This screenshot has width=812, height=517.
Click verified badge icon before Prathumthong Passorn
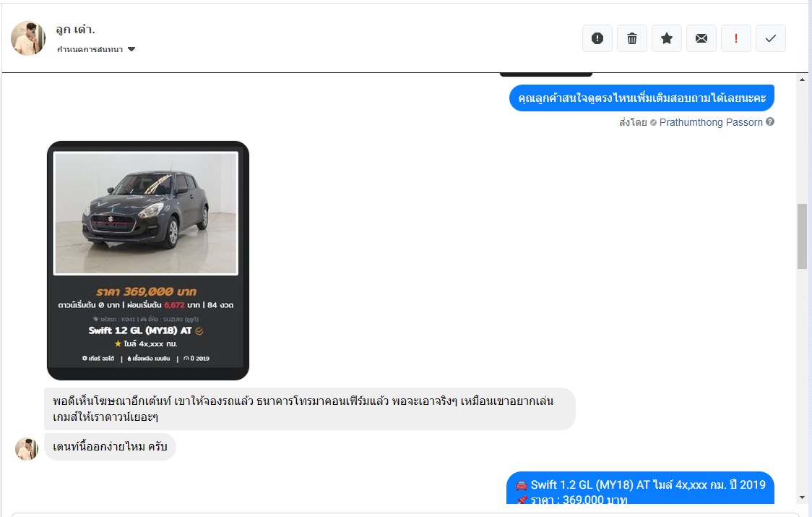653,123
